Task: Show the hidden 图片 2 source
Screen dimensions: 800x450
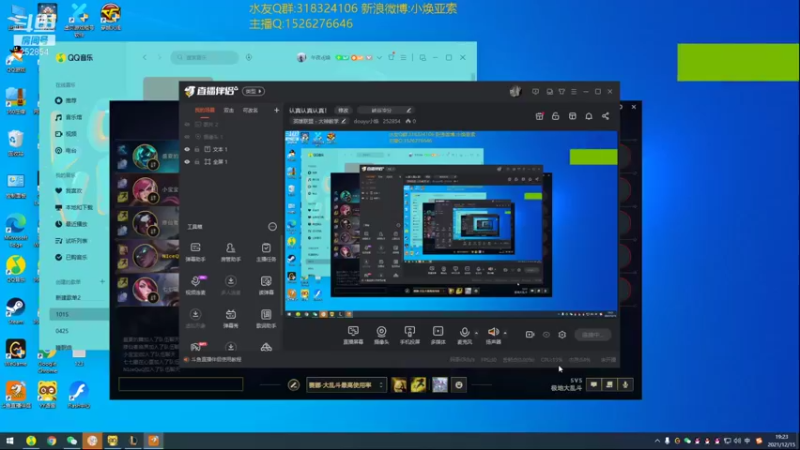Action: (187, 124)
